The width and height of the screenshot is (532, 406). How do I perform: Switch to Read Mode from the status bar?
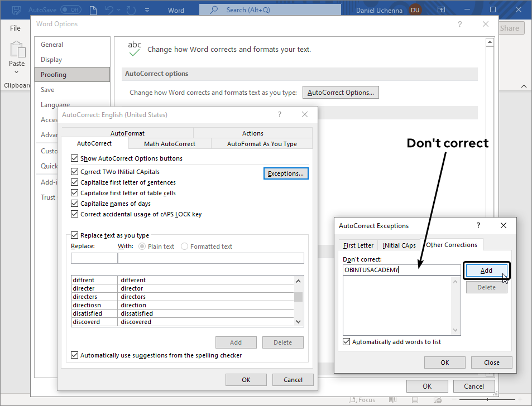tap(392, 399)
